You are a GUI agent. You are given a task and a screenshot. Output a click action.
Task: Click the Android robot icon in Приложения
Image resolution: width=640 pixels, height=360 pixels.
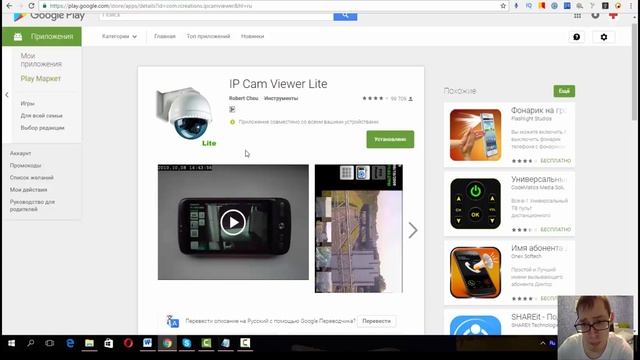pos(18,37)
